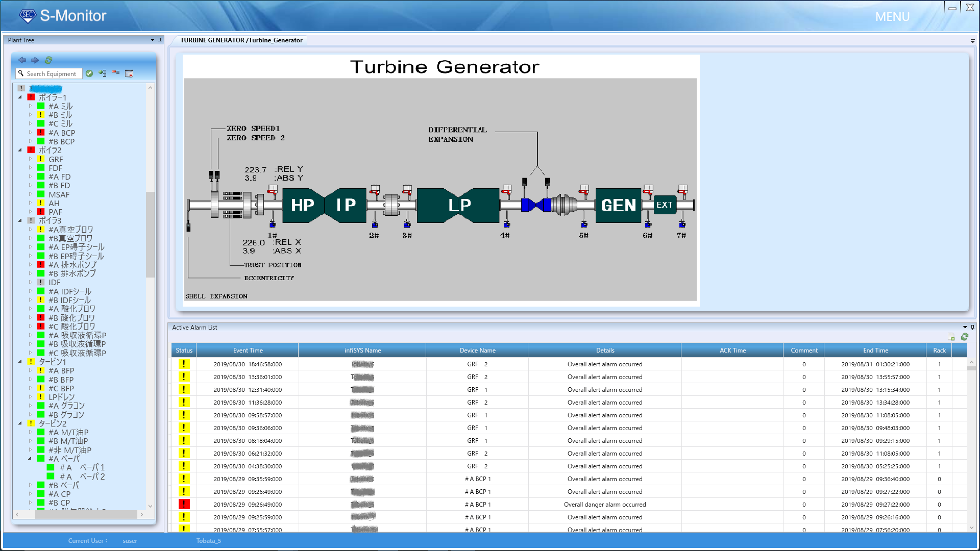The width and height of the screenshot is (980, 551).
Task: Click into Search Equipment field
Action: (x=51, y=74)
